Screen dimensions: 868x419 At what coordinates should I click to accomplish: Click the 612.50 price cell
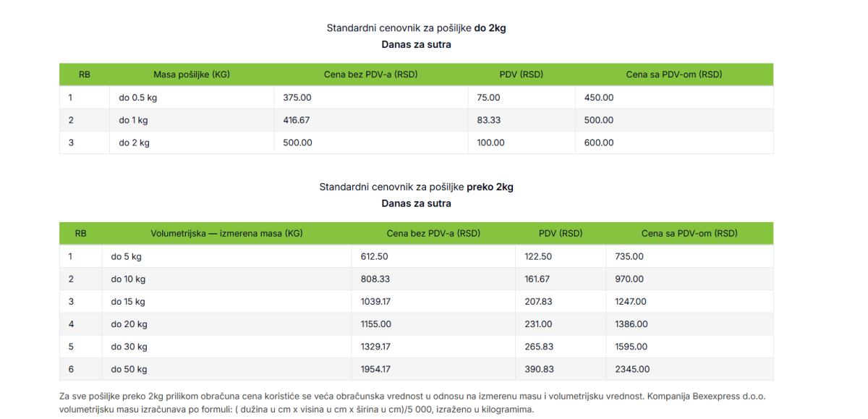point(374,256)
